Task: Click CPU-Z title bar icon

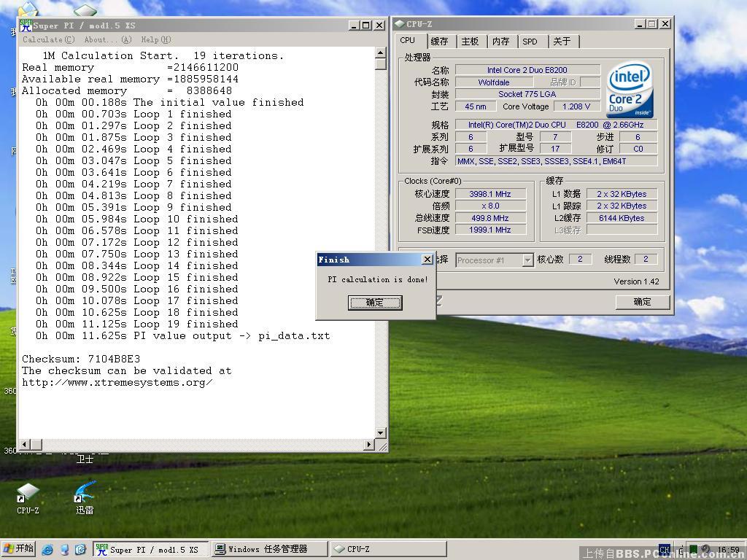Action: 399,24
